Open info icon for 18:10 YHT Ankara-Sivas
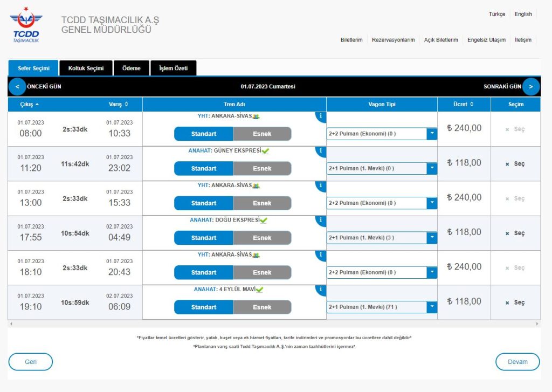The width and height of the screenshot is (552, 392). coord(321,255)
